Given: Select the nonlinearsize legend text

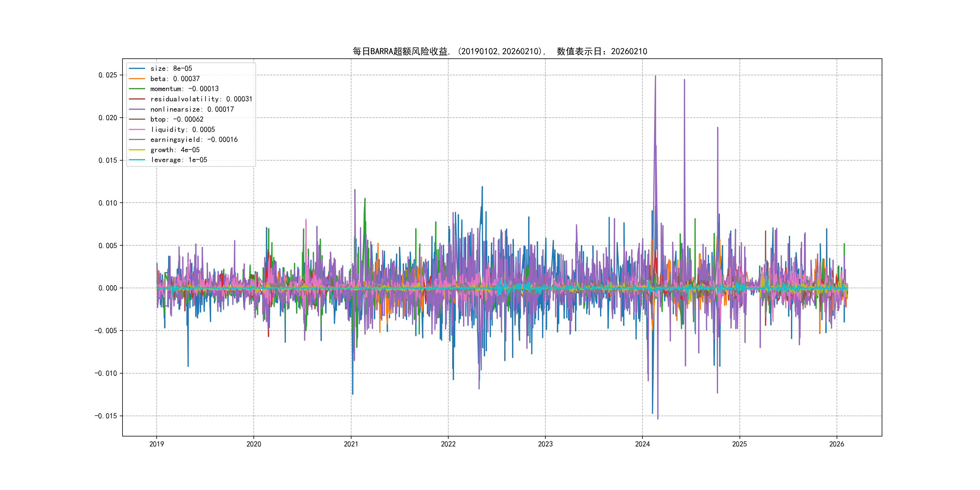Looking at the screenshot, I should coord(192,109).
